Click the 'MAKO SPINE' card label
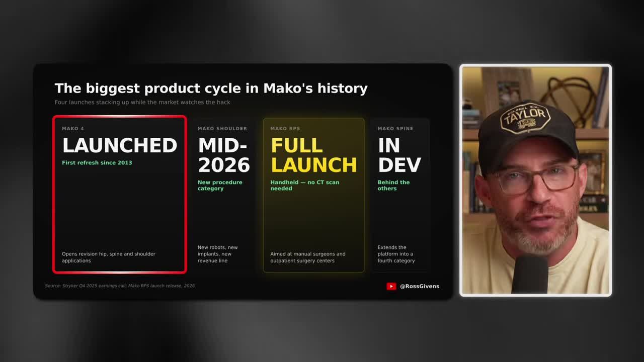Image resolution: width=644 pixels, height=362 pixels. 395,129
